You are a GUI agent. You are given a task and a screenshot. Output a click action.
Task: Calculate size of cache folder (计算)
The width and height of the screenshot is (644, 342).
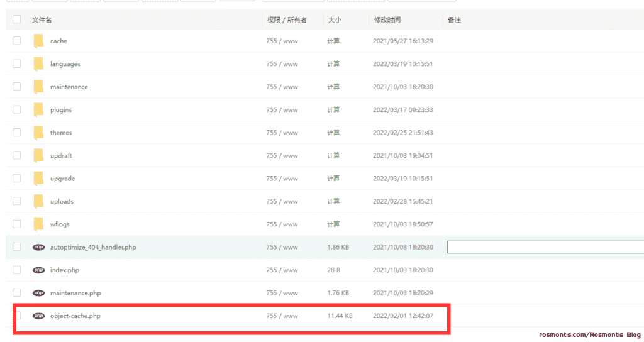(333, 41)
